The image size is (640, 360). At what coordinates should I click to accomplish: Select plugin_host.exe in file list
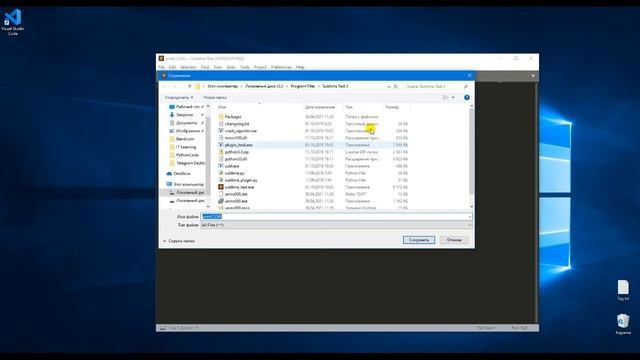click(x=238, y=145)
